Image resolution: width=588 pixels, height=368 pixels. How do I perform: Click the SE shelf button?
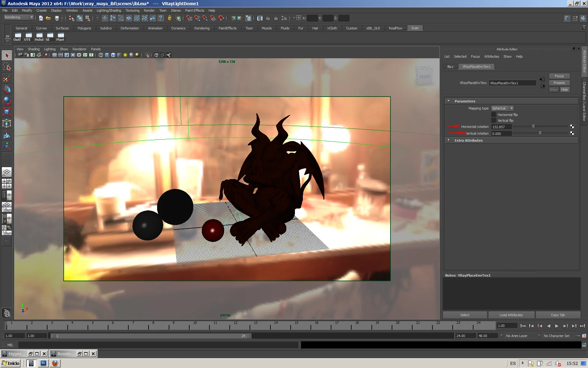[49, 37]
